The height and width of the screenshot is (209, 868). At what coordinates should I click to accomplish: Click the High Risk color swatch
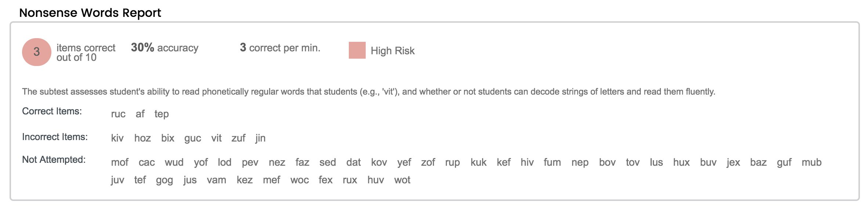coord(357,50)
